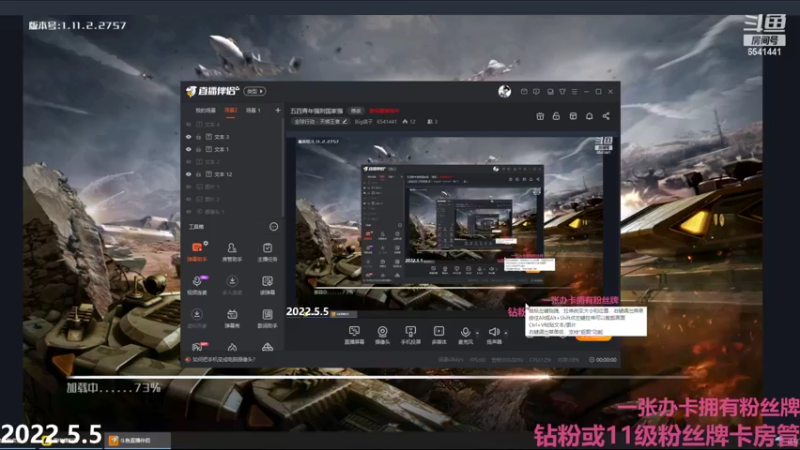Click third screen-shaped icon in title bar
The width and height of the screenshot is (800, 450).
(x=550, y=92)
